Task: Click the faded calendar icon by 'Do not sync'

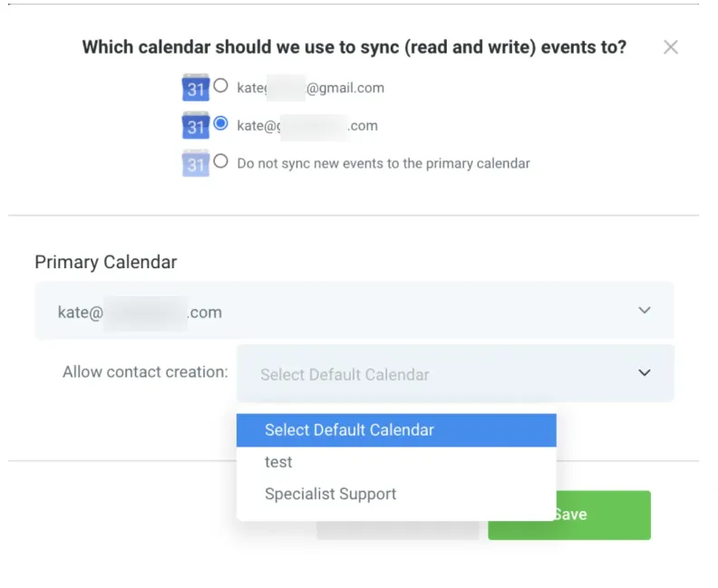Action: point(196,163)
